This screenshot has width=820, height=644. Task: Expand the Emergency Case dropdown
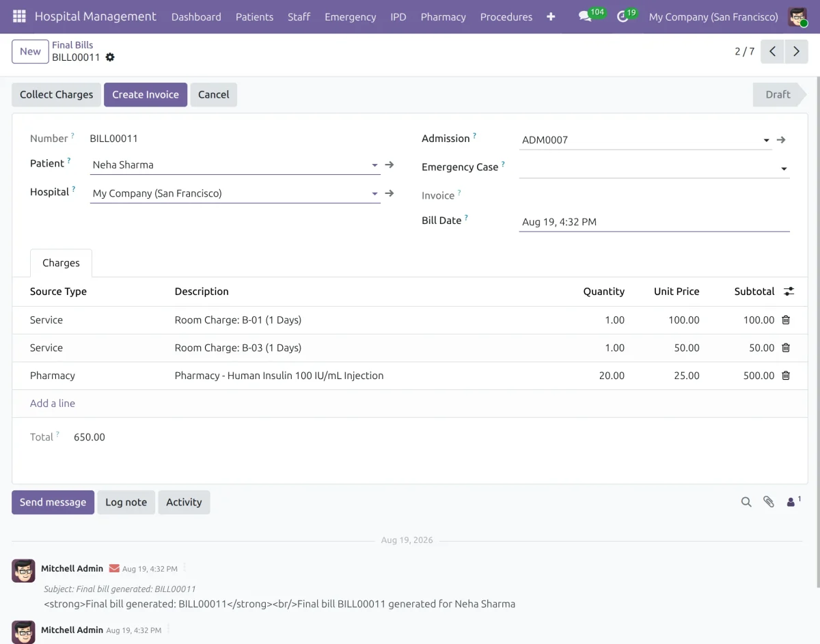[x=784, y=169]
